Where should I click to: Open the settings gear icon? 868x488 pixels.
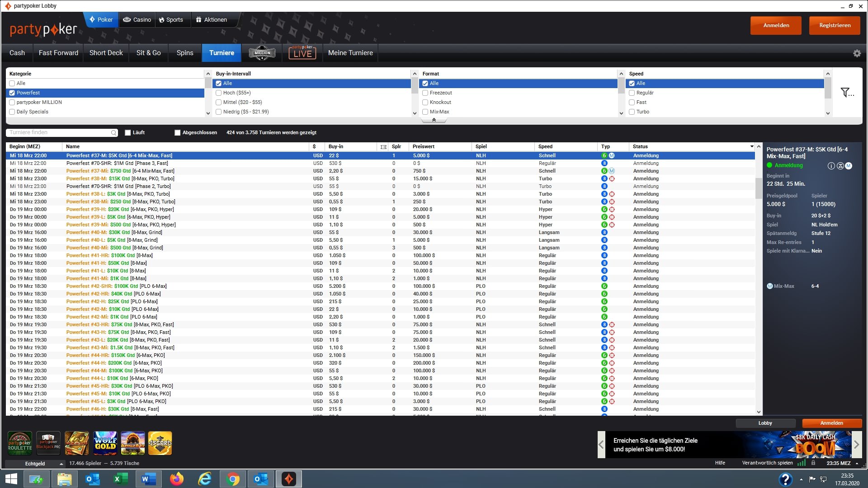pos(857,53)
